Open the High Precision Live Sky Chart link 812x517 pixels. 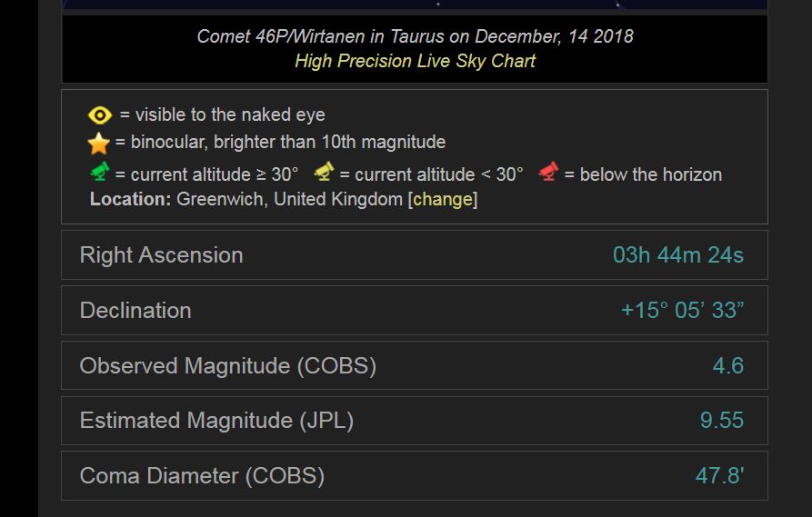[x=415, y=61]
